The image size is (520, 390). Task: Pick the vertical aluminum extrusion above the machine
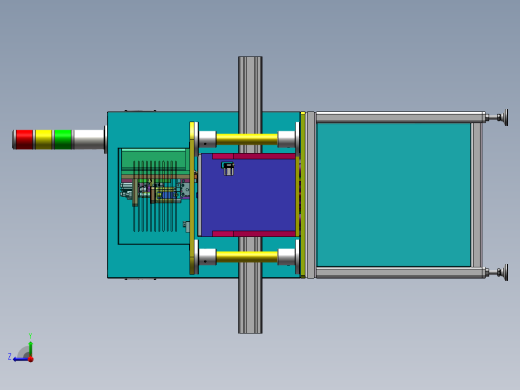coord(250,84)
